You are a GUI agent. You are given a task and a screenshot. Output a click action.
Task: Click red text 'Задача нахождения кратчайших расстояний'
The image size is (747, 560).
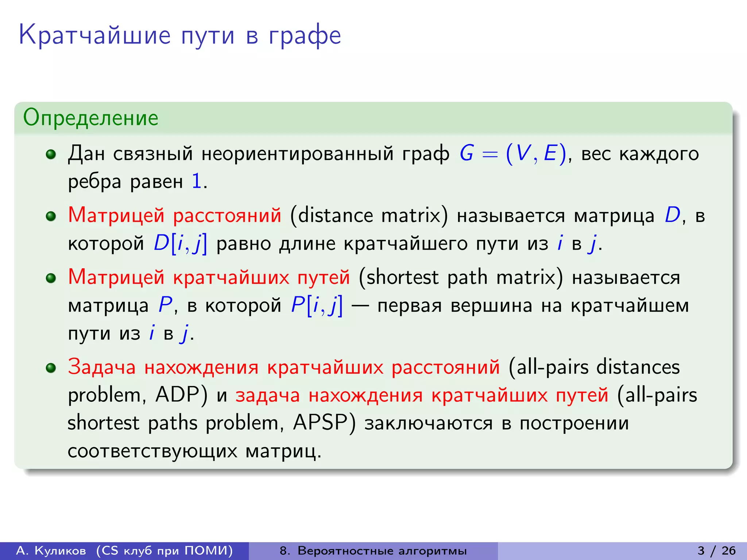click(284, 367)
